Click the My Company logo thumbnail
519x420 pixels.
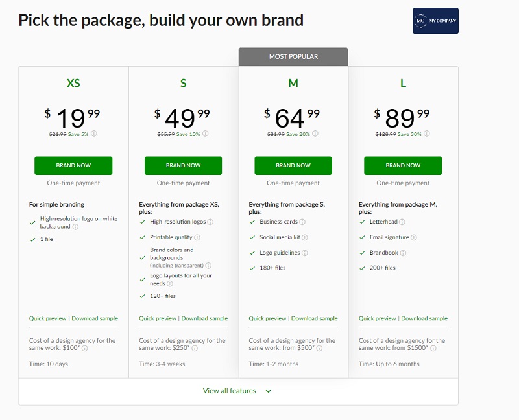435,21
